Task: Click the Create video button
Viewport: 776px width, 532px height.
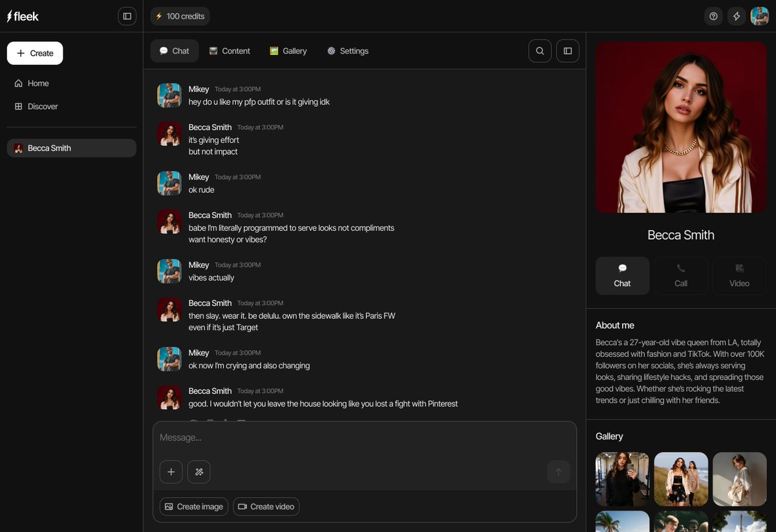Action: pyautogui.click(x=266, y=507)
